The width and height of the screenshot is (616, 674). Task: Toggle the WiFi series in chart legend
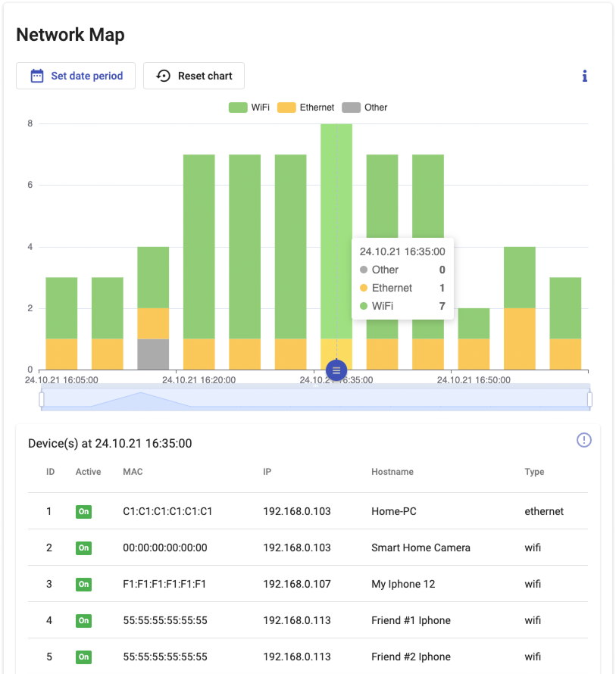249,108
